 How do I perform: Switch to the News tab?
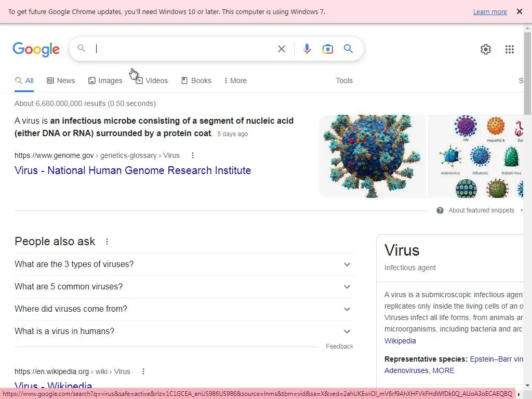61,81
